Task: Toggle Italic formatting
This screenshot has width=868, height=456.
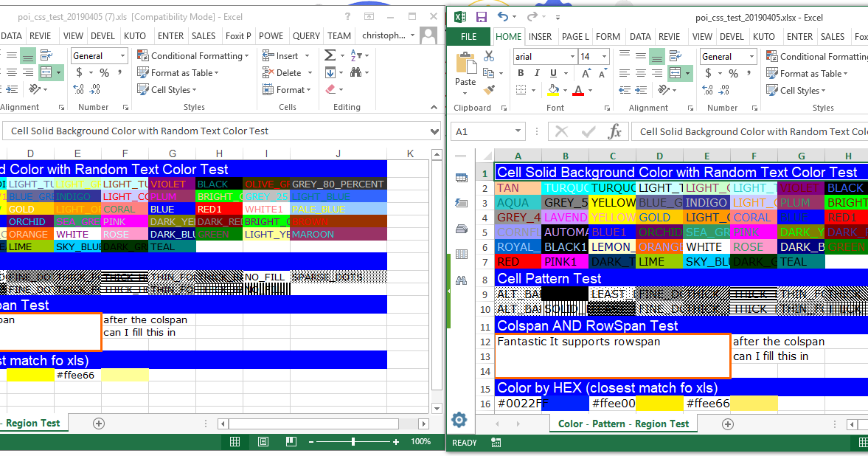Action: coord(536,73)
